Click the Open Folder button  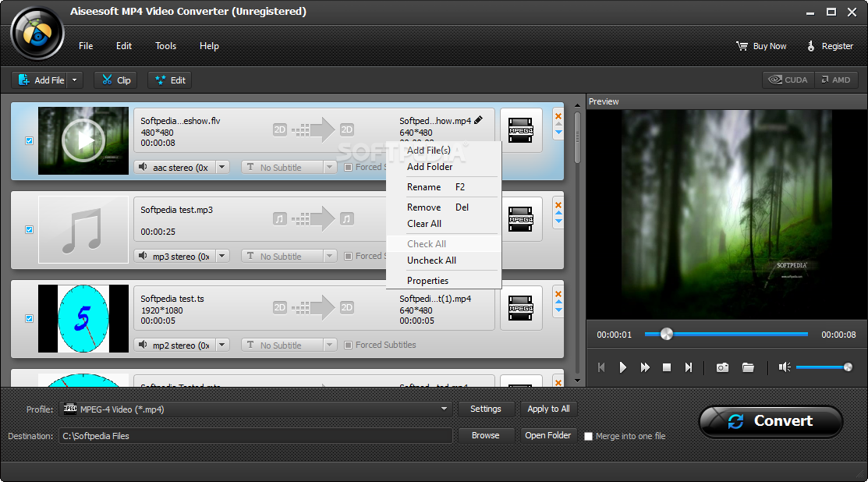(548, 435)
